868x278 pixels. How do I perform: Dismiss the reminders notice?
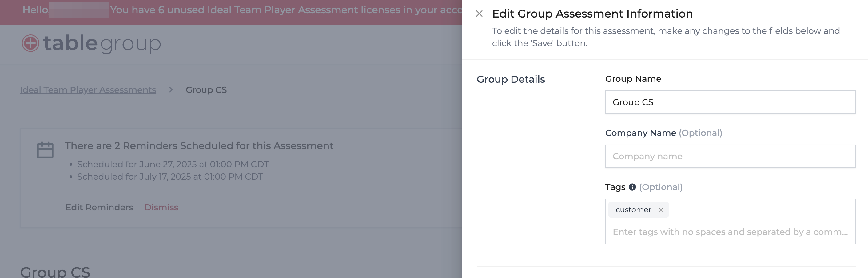pos(161,207)
